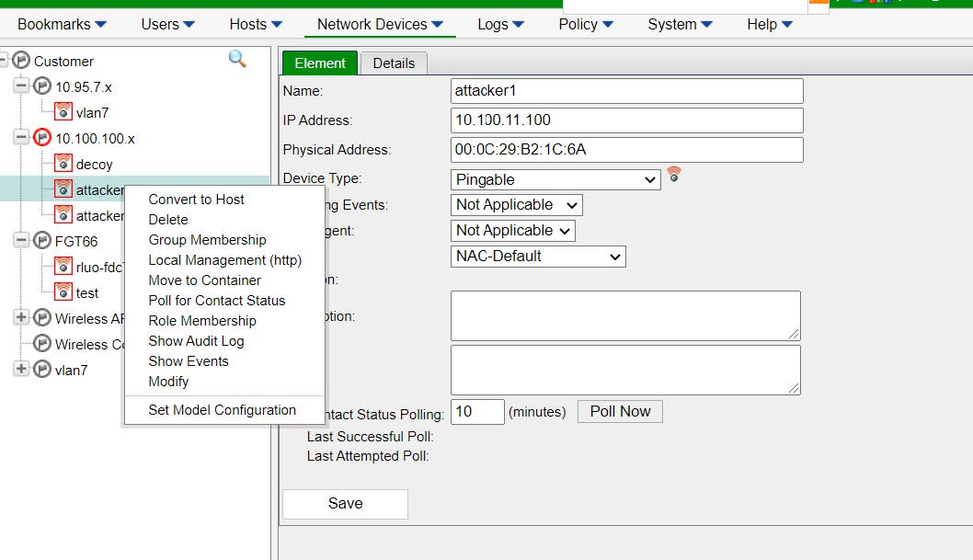Click the test device icon under FGT66

point(63,292)
